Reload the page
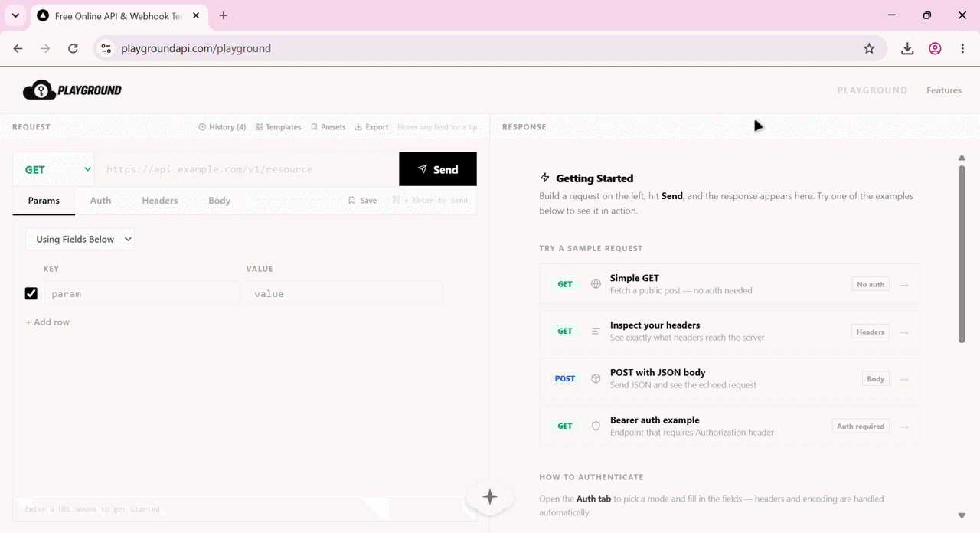The width and height of the screenshot is (980, 533). 73,48
